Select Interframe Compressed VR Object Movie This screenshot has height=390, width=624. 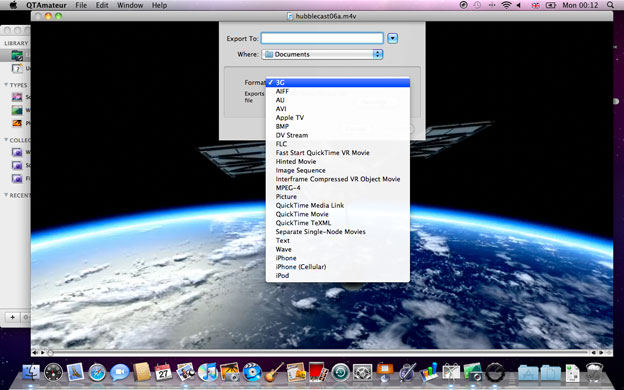(338, 179)
